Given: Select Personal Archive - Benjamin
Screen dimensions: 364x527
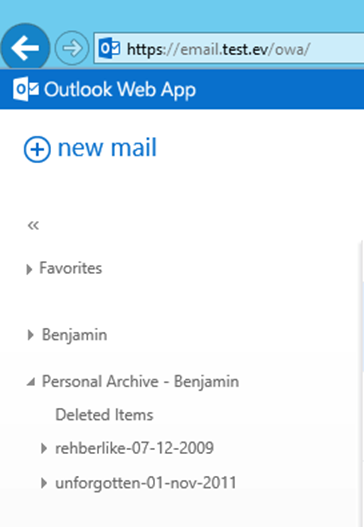Looking at the screenshot, I should pos(140,382).
